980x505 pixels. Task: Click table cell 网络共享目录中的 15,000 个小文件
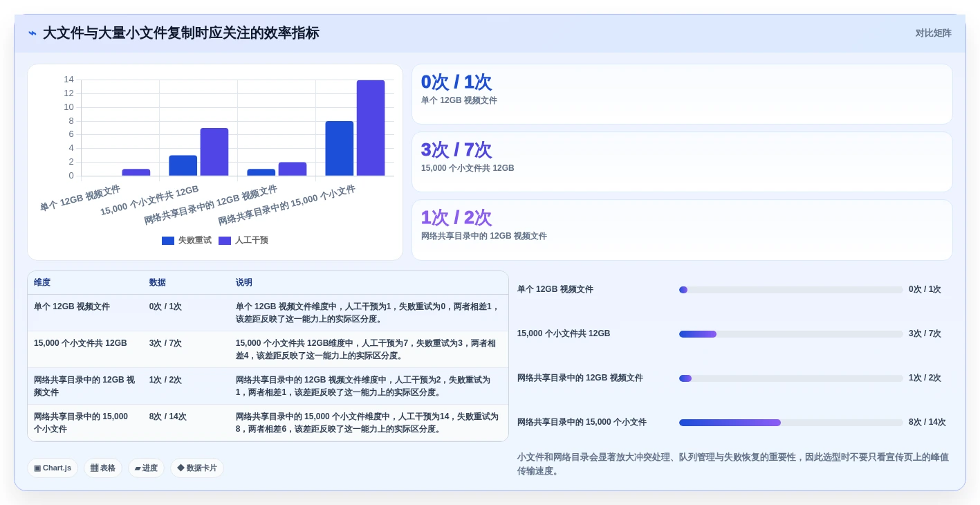point(85,423)
